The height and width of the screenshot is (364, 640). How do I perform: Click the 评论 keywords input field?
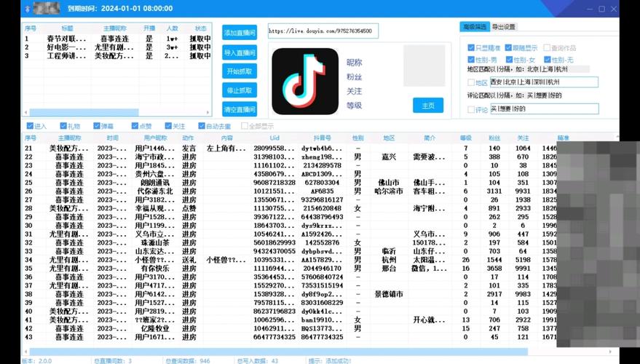(x=545, y=109)
